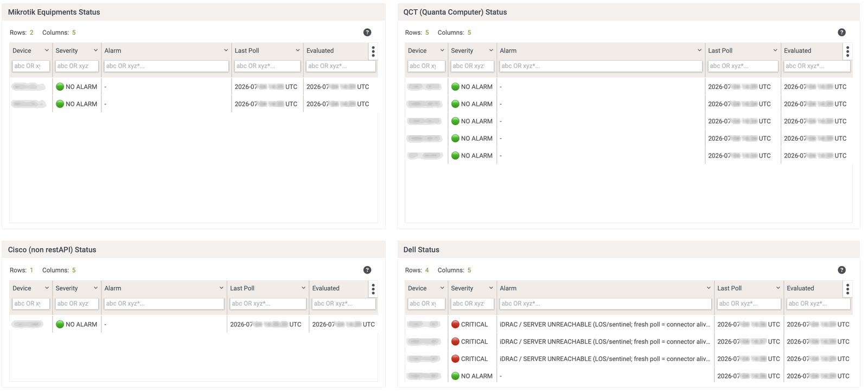868x392 pixels.
Task: Expand Severity column dropdown in Dell table
Action: click(x=491, y=288)
